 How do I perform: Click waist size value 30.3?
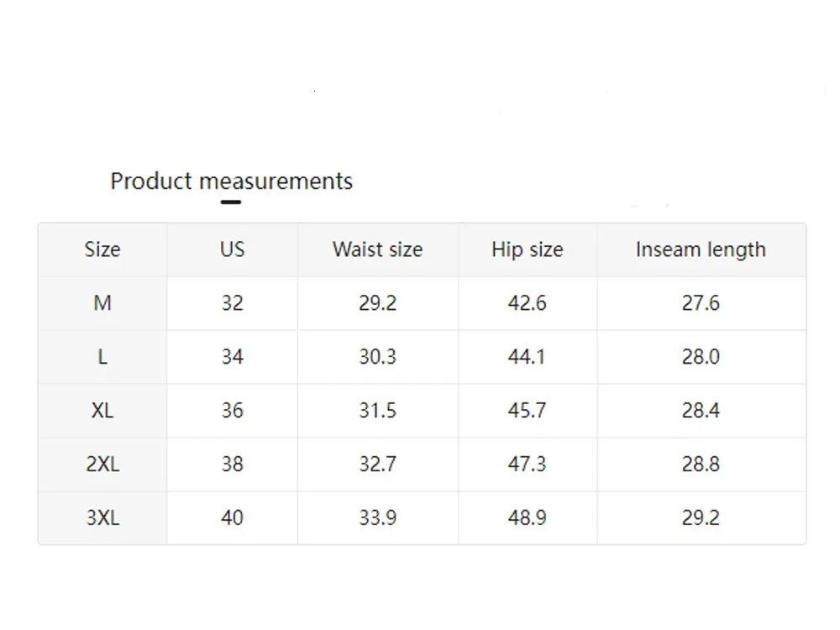[378, 357]
